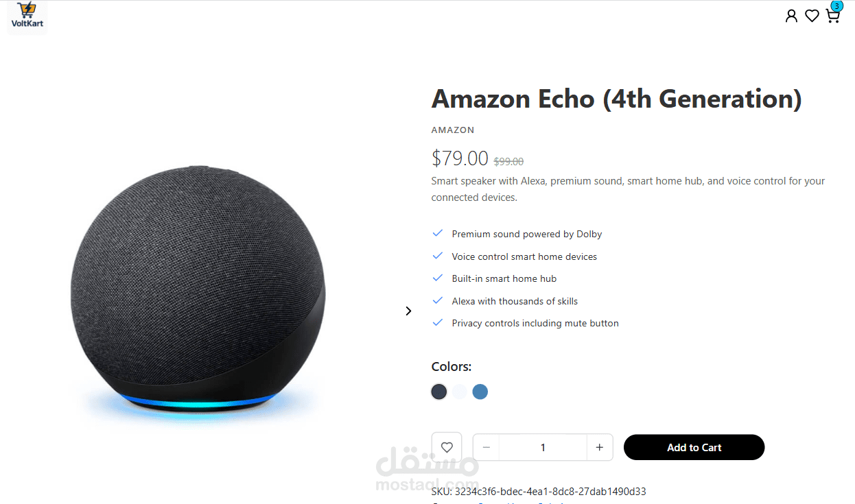Select the dark charcoal color swatch
855x504 pixels.
click(x=439, y=392)
